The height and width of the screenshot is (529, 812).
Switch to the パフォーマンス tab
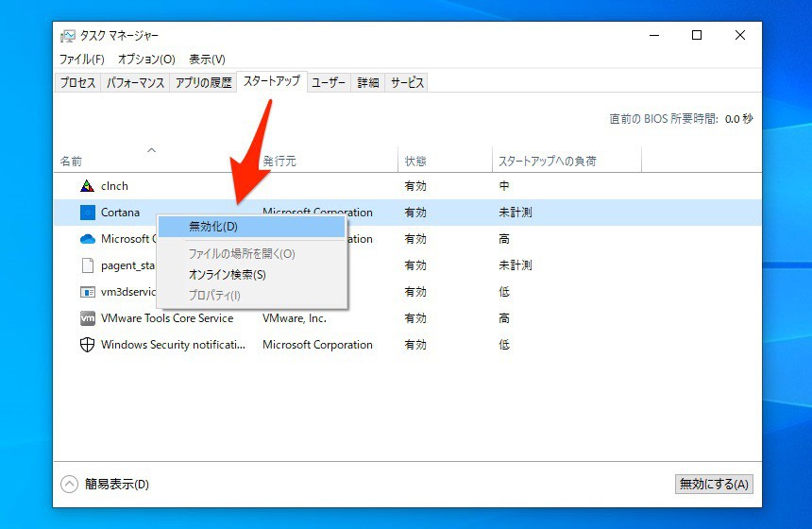pos(135,82)
